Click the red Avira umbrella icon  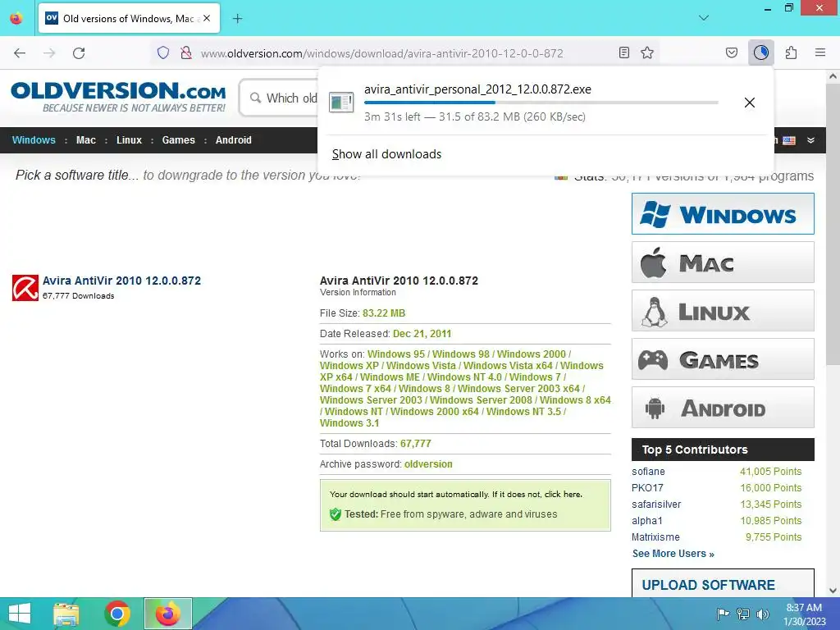pyautogui.click(x=25, y=288)
